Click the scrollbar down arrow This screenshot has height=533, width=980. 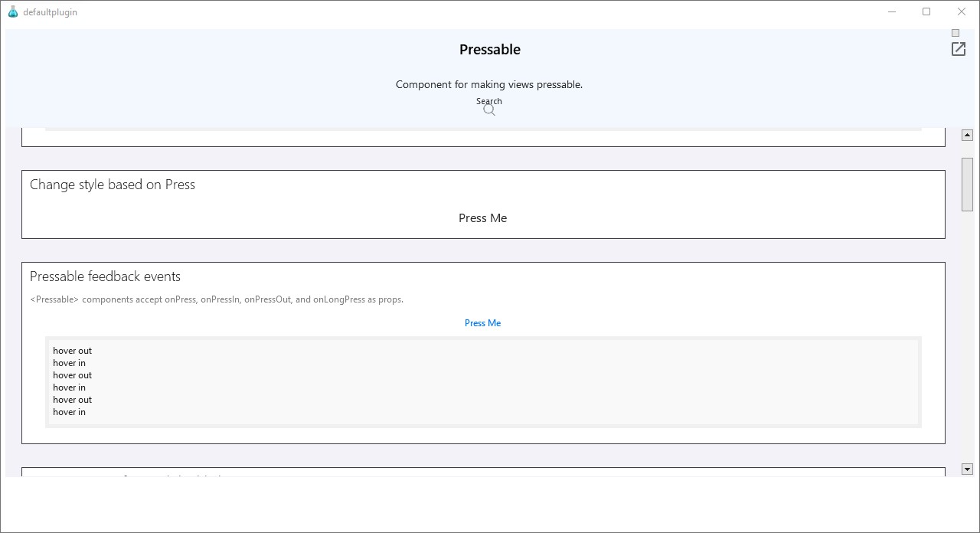(967, 469)
